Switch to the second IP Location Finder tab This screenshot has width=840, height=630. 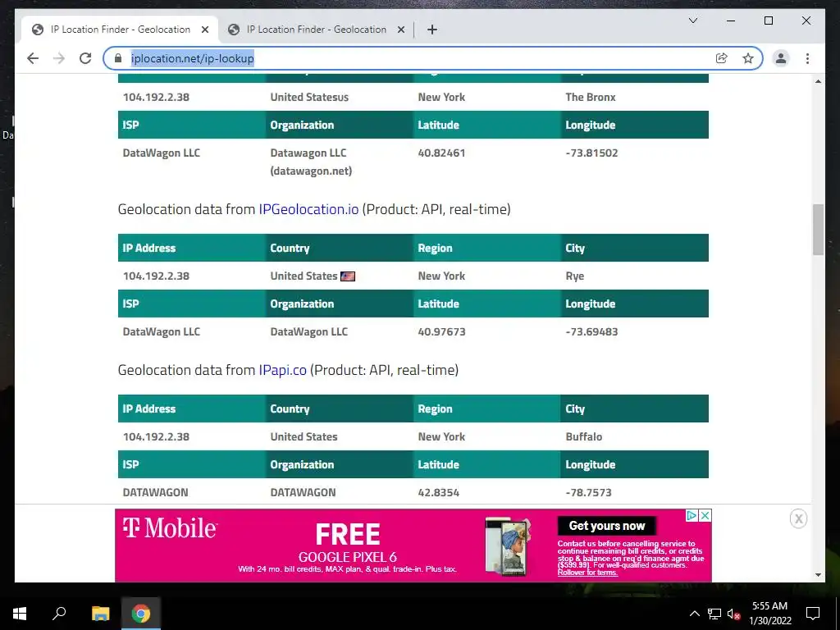(x=316, y=30)
